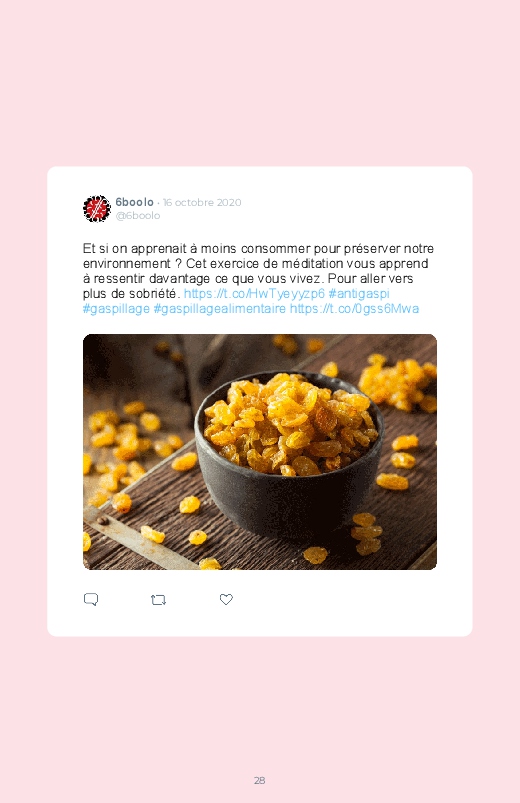Click the reply speech bubble icon
Image resolution: width=520 pixels, height=803 pixels.
(x=91, y=599)
